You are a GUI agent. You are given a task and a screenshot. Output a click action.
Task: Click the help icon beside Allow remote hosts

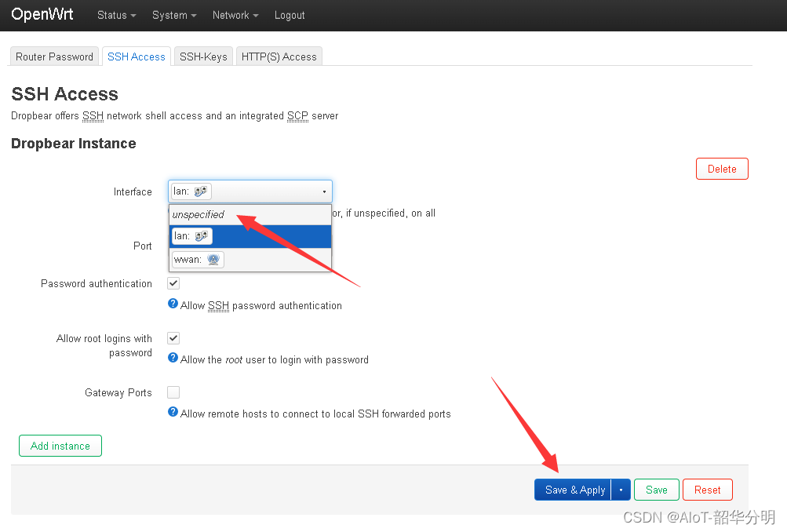click(173, 412)
